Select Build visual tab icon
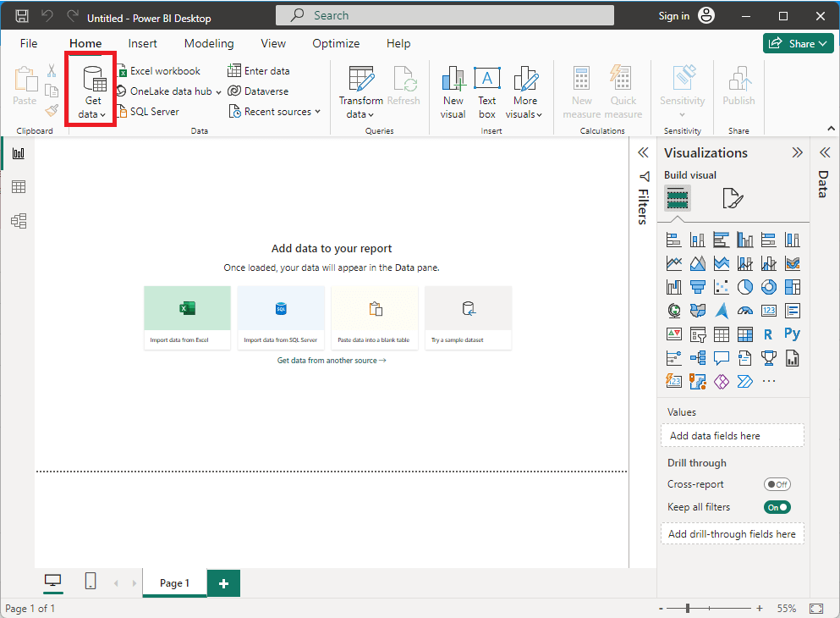Image resolution: width=840 pixels, height=618 pixels. (677, 198)
